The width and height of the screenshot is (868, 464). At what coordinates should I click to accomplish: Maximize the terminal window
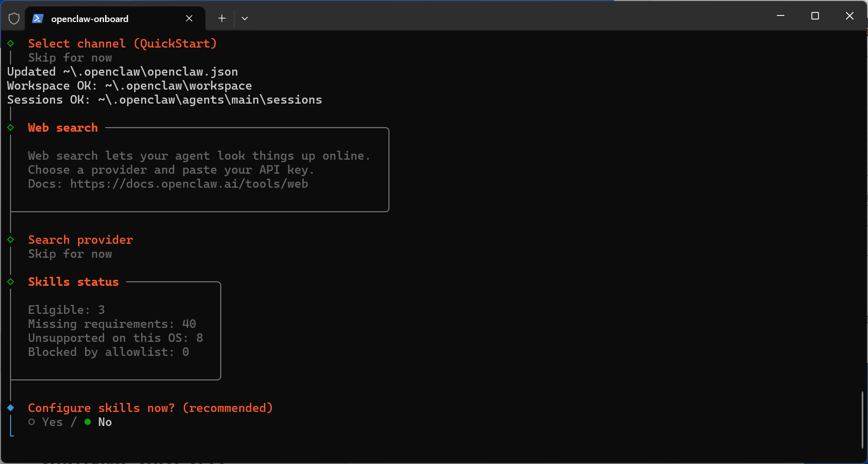coord(815,16)
